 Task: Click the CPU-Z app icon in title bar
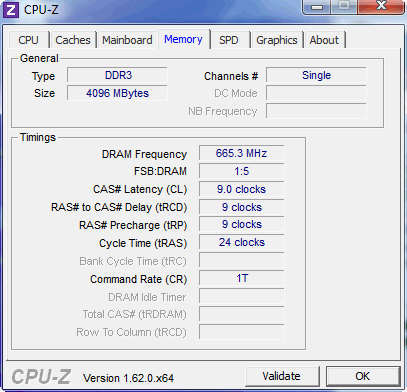11,10
